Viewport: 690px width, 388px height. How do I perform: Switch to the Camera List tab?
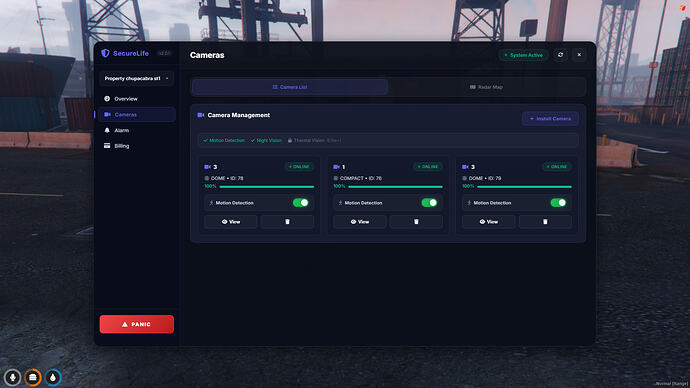pyautogui.click(x=290, y=87)
